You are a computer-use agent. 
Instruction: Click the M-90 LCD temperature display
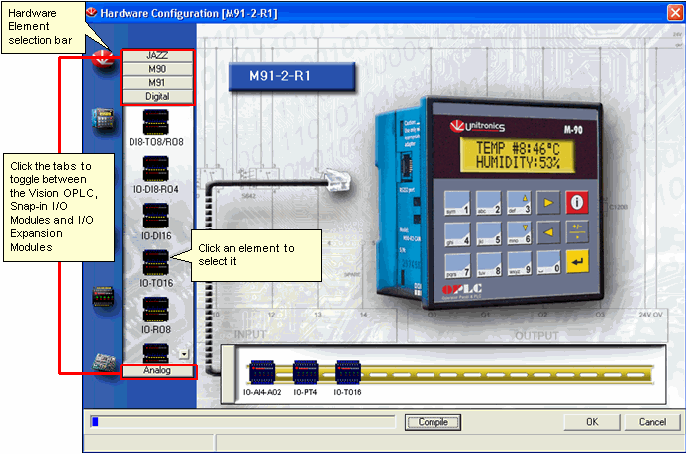pyautogui.click(x=517, y=155)
